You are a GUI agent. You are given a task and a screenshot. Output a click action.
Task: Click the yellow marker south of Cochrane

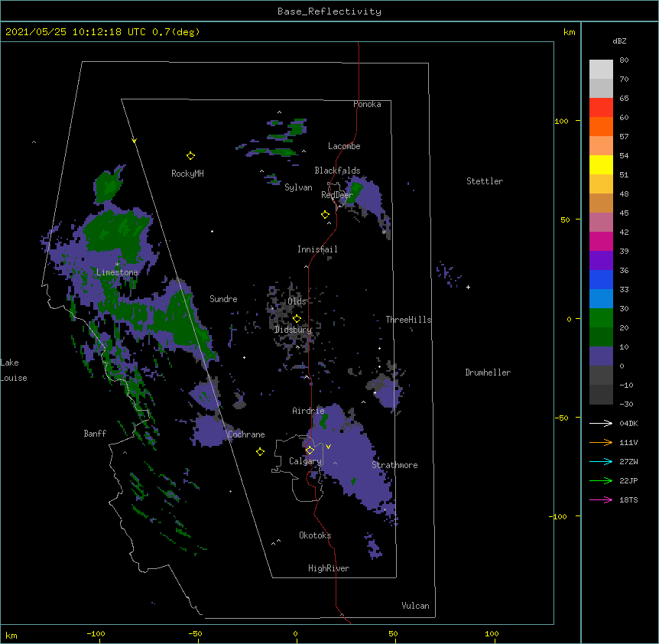coord(260,452)
